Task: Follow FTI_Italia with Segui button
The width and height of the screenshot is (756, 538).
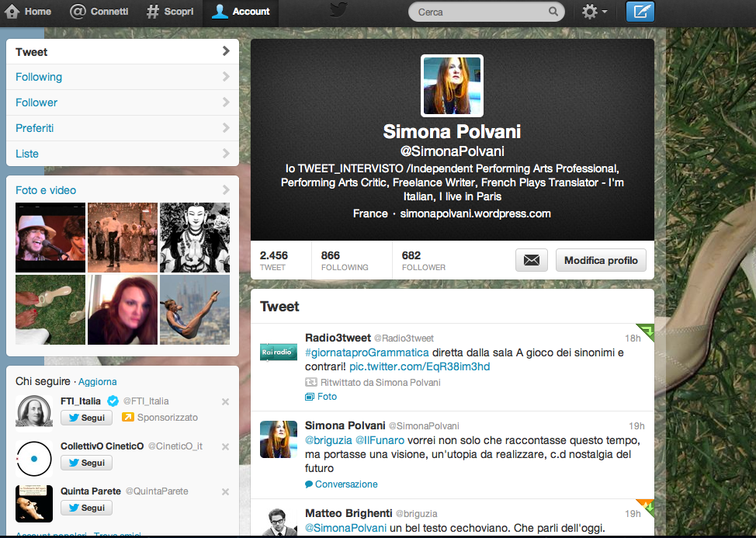Action: pos(87,418)
